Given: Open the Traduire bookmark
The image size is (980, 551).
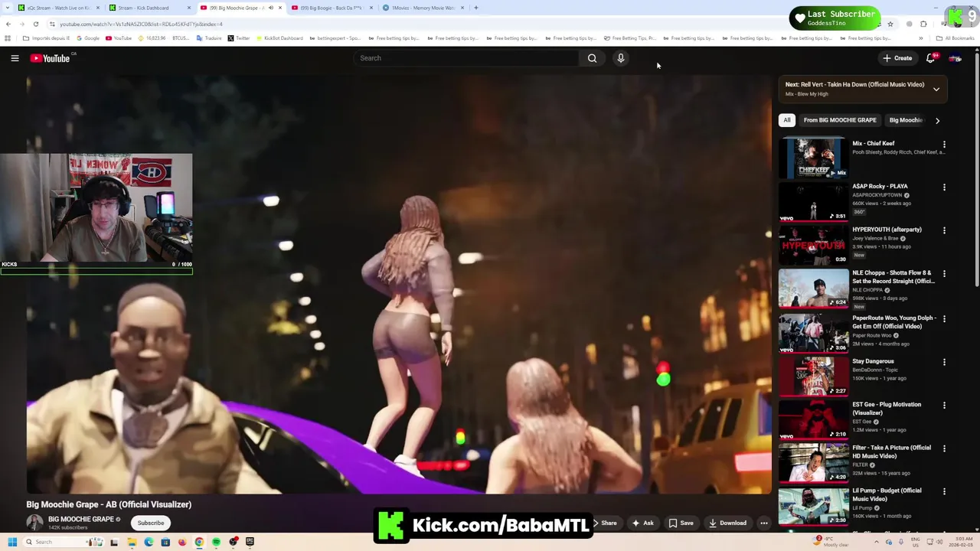Looking at the screenshot, I should pyautogui.click(x=209, y=38).
